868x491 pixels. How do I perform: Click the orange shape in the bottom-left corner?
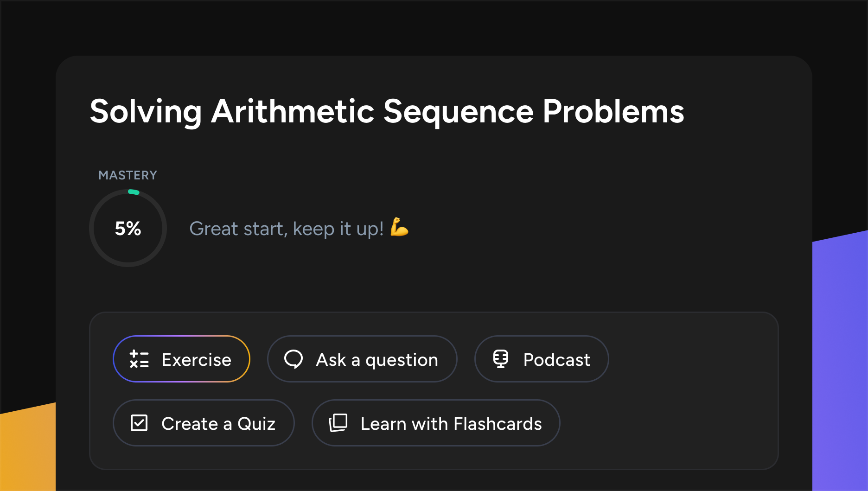tap(28, 450)
